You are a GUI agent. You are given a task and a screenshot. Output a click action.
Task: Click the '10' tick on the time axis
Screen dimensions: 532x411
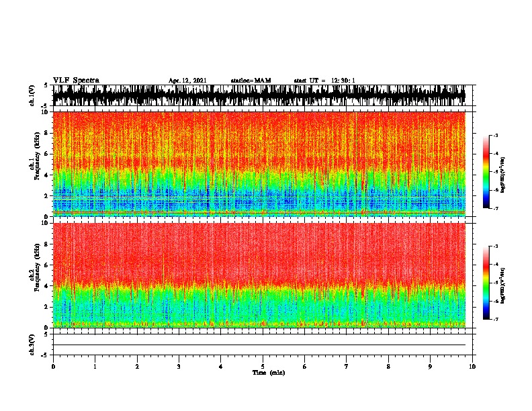click(472, 366)
